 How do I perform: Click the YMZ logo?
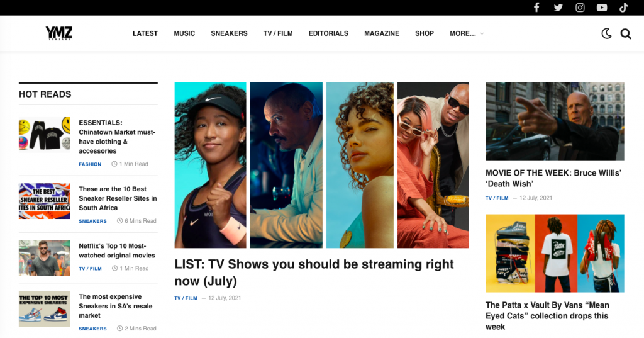(59, 33)
